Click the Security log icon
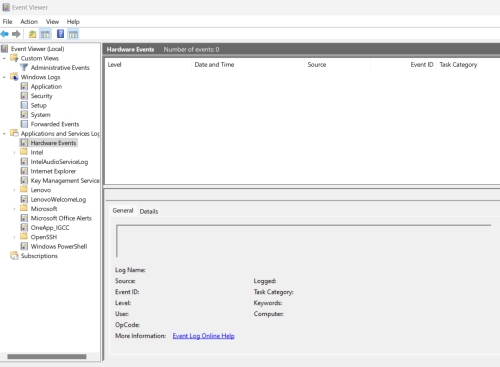 tap(24, 96)
